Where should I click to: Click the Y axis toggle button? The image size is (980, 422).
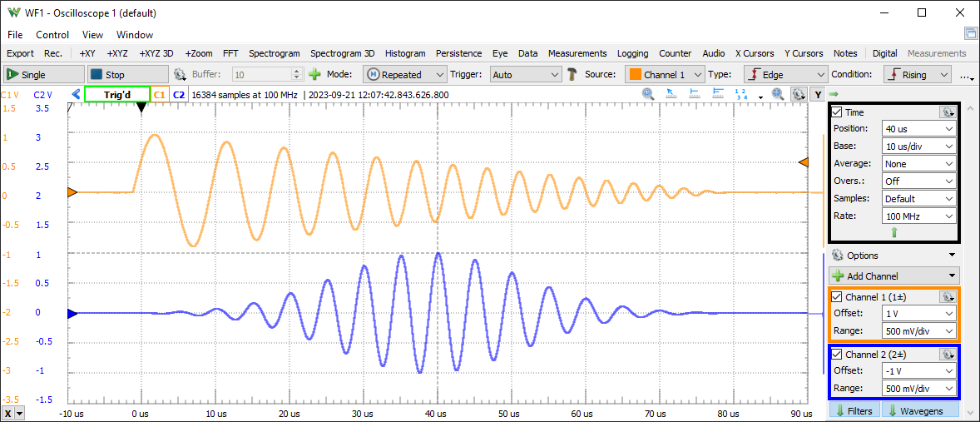pos(817,94)
